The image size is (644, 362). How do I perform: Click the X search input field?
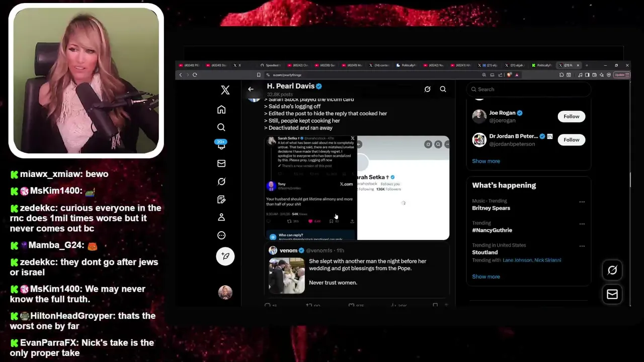(x=528, y=89)
